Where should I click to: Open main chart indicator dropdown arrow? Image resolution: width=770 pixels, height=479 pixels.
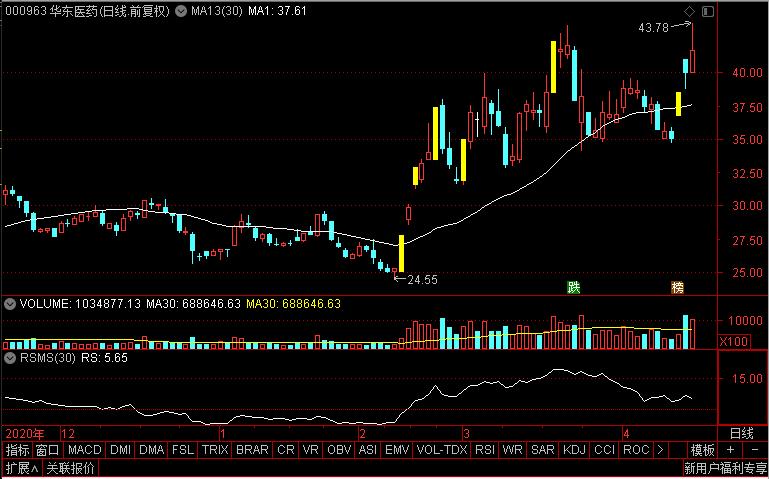click(x=181, y=11)
